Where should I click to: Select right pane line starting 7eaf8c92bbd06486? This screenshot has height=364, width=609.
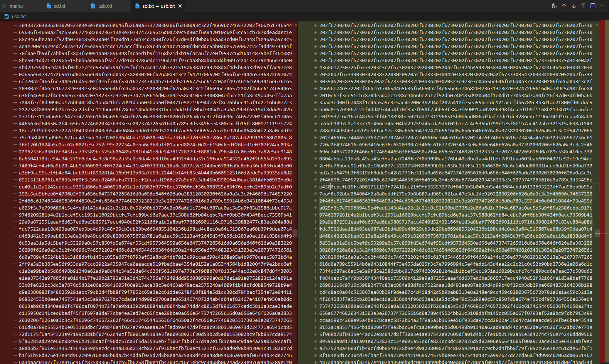point(456,194)
